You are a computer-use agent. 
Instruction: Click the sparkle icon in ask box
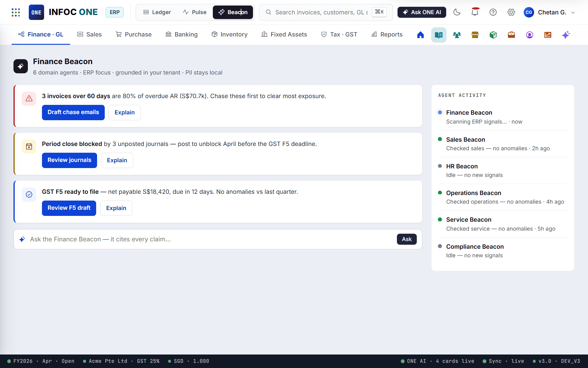pos(22,239)
